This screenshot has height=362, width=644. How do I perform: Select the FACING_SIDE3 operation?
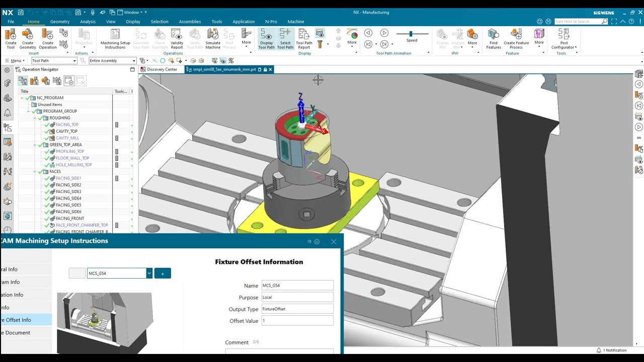point(68,192)
